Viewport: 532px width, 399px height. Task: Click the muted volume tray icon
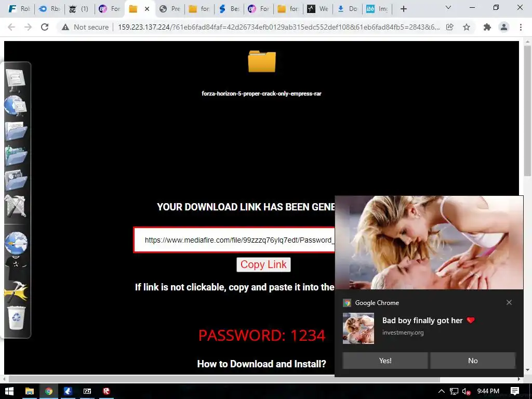(466, 392)
